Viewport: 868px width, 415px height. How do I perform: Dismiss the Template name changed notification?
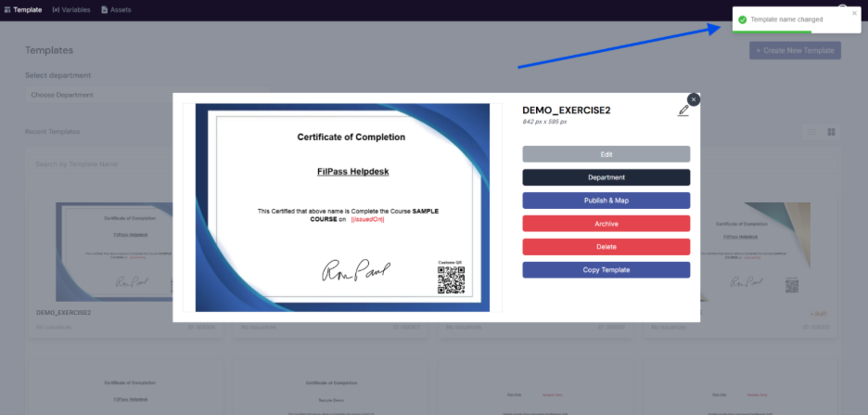click(x=854, y=13)
